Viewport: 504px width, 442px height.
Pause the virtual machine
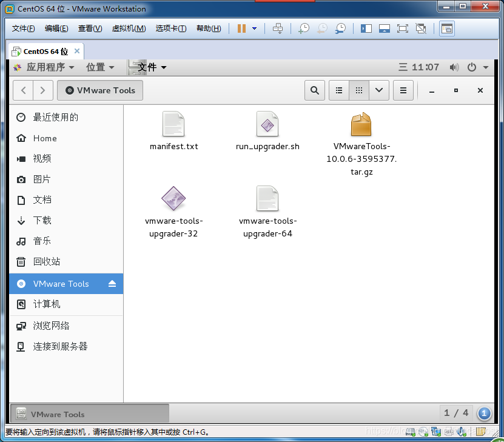[x=241, y=28]
